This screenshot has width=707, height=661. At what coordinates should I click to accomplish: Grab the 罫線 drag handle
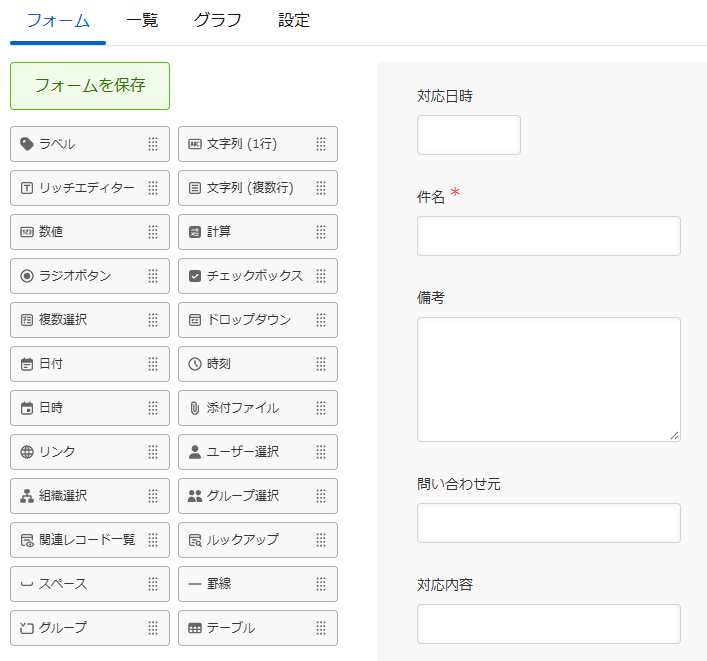click(321, 584)
